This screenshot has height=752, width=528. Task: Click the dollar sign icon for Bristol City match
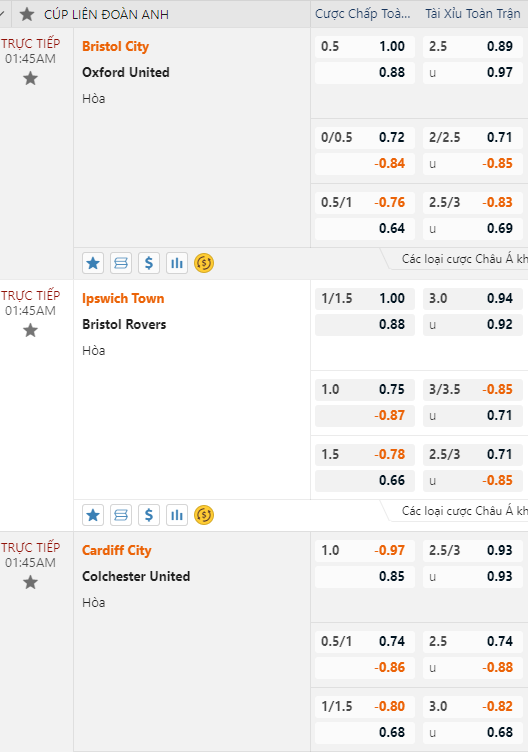tap(149, 263)
